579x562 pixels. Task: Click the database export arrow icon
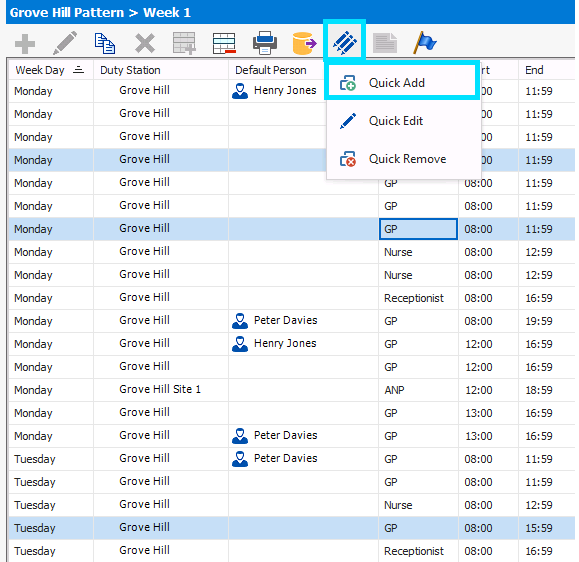point(304,43)
